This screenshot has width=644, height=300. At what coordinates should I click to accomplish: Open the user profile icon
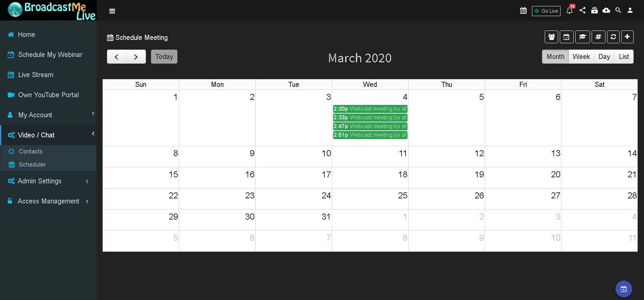pyautogui.click(x=630, y=10)
